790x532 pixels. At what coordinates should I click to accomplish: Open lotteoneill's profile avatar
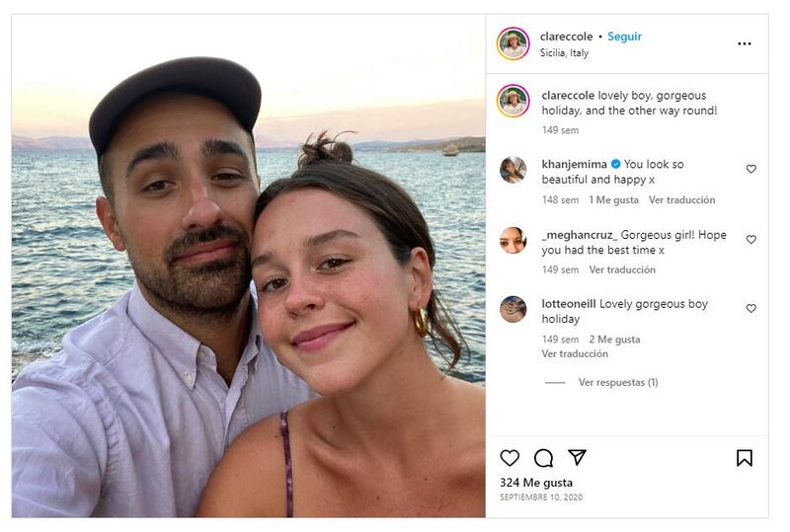(513, 309)
